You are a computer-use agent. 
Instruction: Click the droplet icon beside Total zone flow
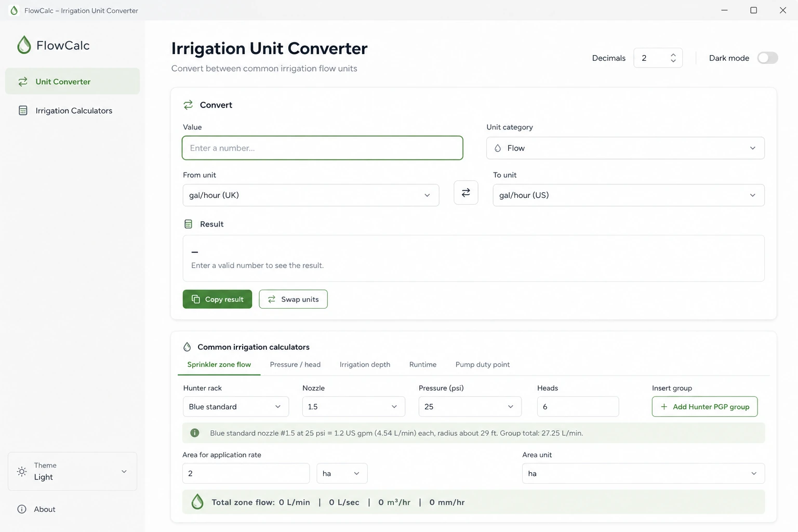(x=197, y=502)
